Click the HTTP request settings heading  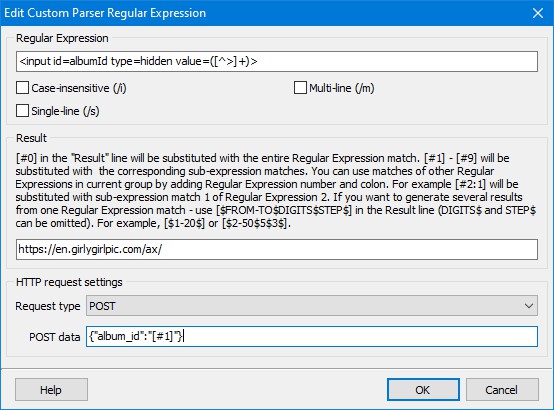pos(69,282)
